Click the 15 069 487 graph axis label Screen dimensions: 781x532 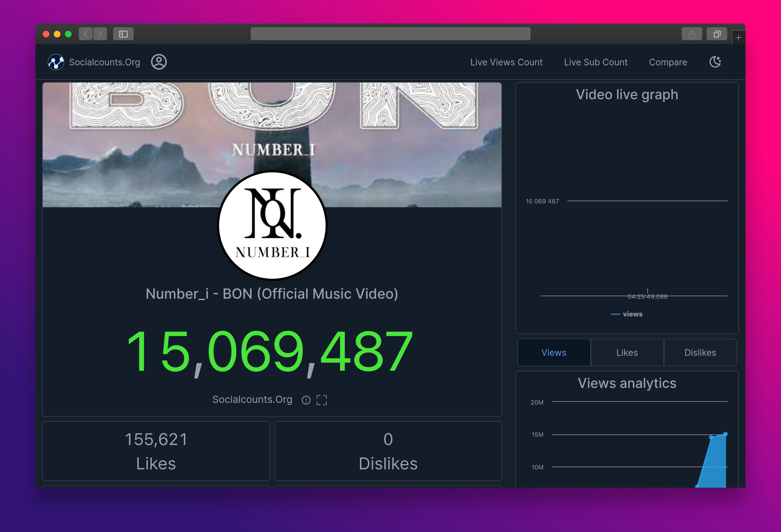(542, 201)
